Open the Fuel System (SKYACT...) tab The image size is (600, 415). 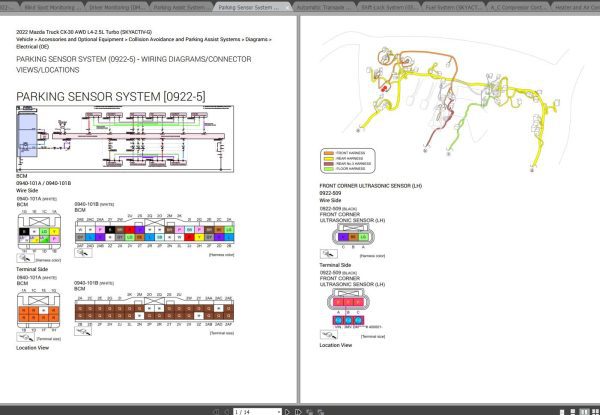tap(453, 7)
